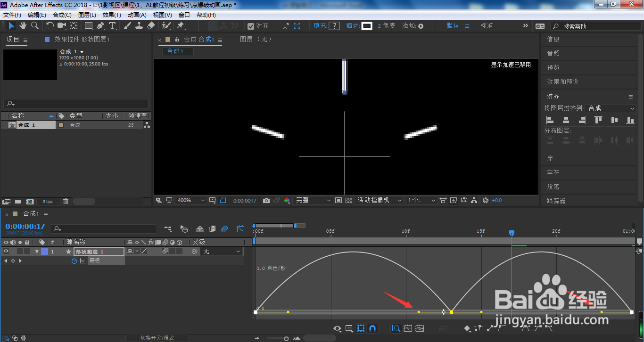Toggle the 路径 graph include icon
The height and width of the screenshot is (342, 644).
click(x=83, y=261)
